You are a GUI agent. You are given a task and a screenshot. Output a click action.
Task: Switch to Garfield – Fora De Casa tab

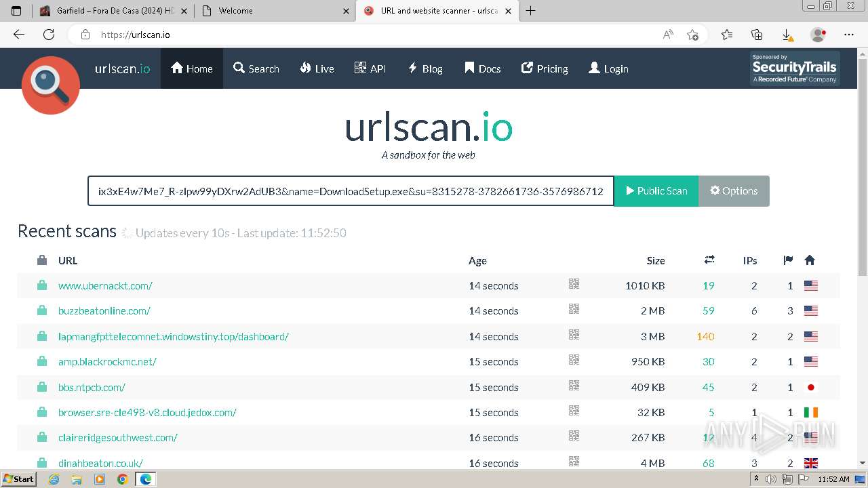pyautogui.click(x=113, y=11)
